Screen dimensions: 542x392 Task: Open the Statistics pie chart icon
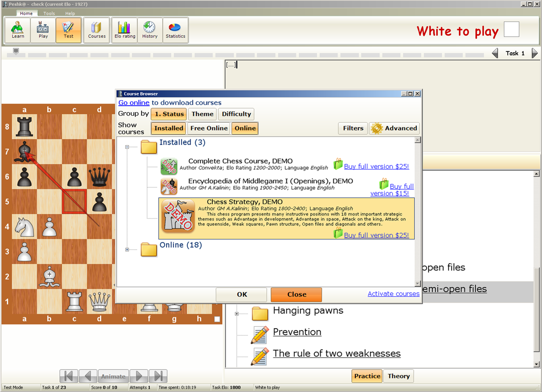175,30
